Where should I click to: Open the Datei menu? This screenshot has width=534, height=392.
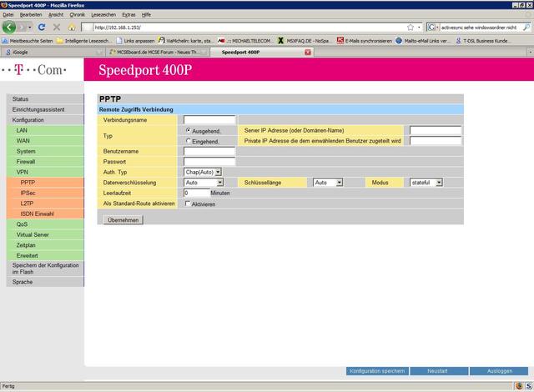click(8, 15)
